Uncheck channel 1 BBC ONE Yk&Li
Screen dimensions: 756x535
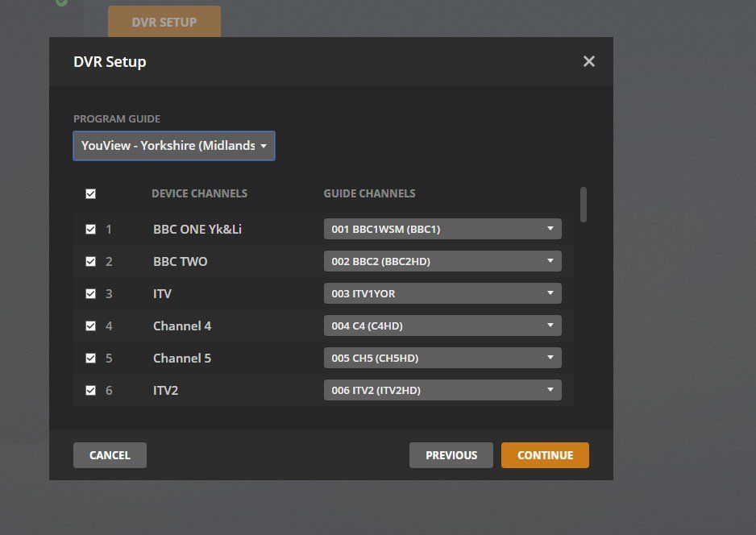tap(90, 229)
